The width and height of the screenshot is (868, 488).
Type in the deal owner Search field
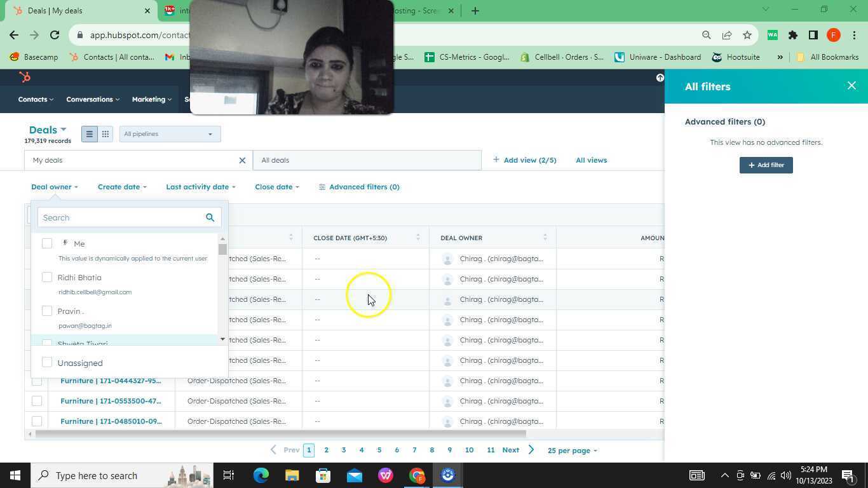(121, 218)
